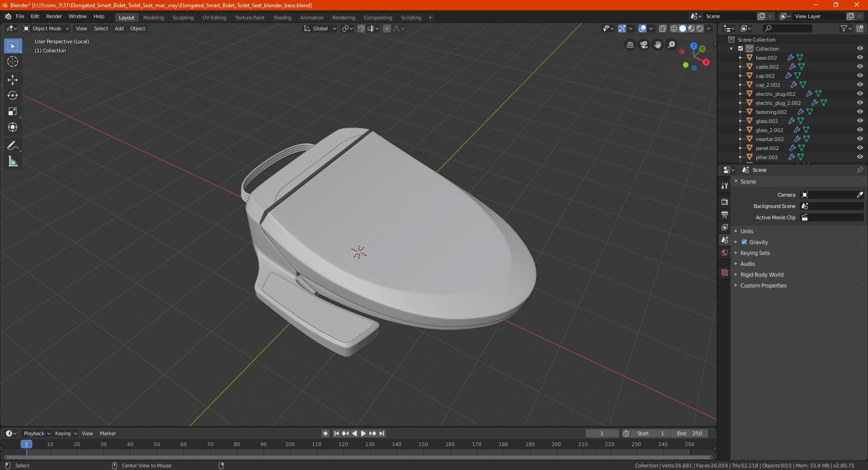868x470 pixels.
Task: Toggle viewport gizmos
Action: pyautogui.click(x=622, y=28)
